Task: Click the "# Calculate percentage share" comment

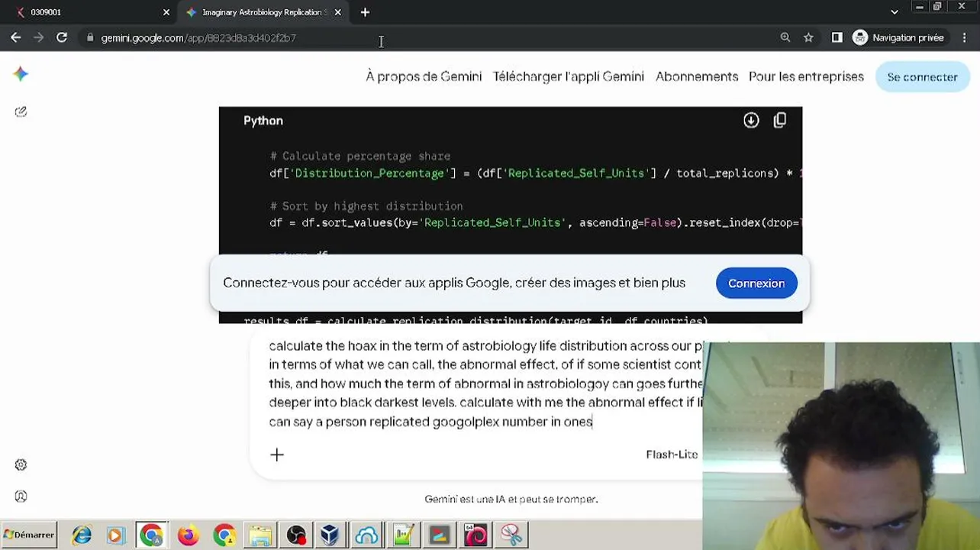Action: (360, 157)
